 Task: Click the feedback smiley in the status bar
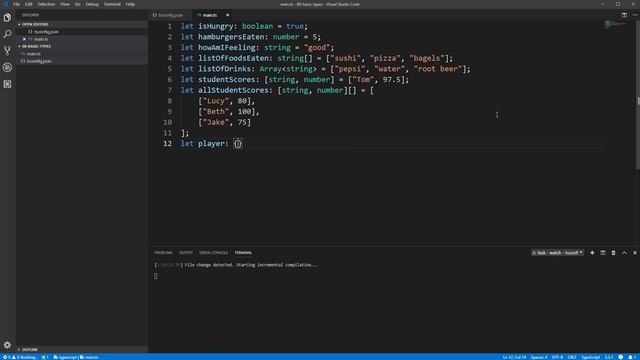click(620, 357)
